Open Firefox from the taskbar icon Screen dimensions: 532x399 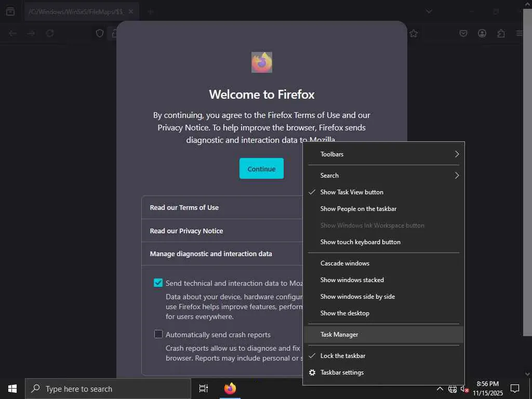tap(230, 389)
